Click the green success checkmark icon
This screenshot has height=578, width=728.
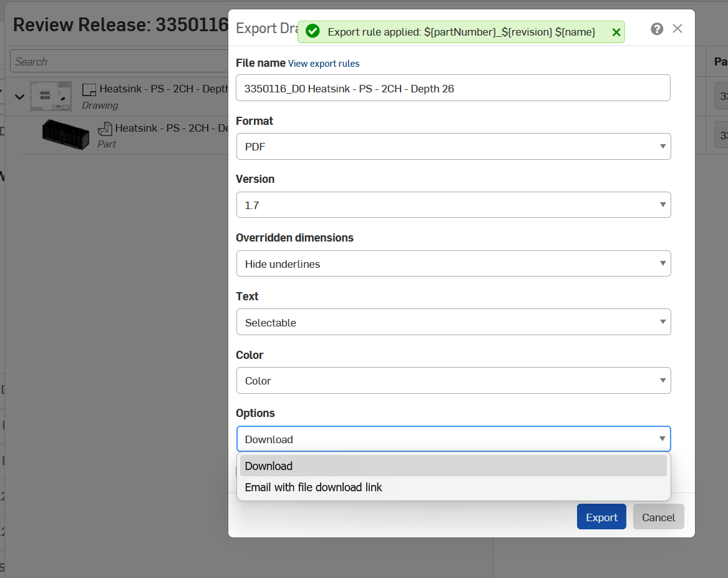(x=313, y=32)
